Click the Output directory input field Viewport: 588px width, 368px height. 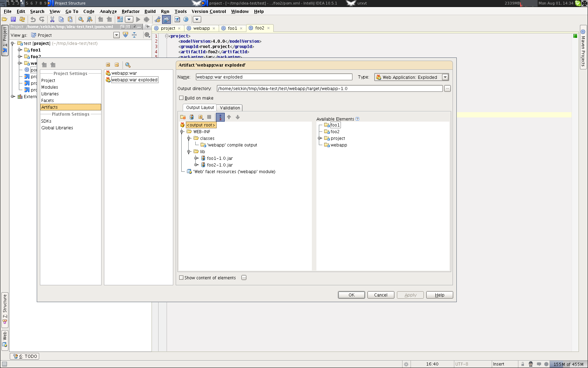point(330,89)
